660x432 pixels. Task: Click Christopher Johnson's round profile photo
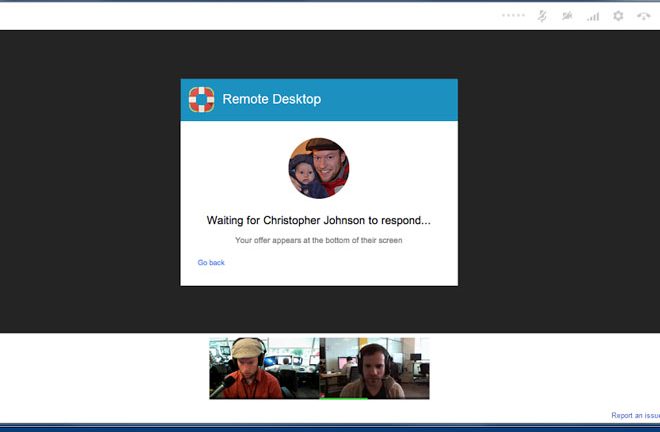pyautogui.click(x=319, y=168)
